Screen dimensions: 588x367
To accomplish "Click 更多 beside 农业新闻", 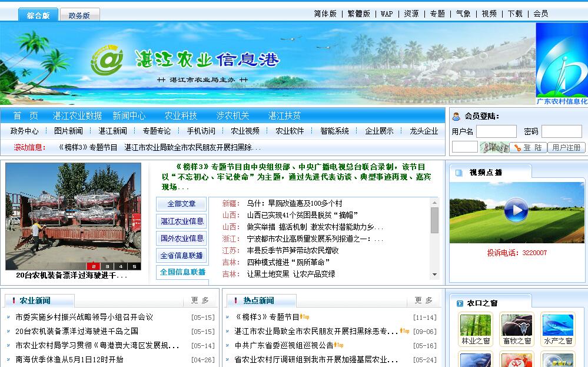I will coord(200,300).
